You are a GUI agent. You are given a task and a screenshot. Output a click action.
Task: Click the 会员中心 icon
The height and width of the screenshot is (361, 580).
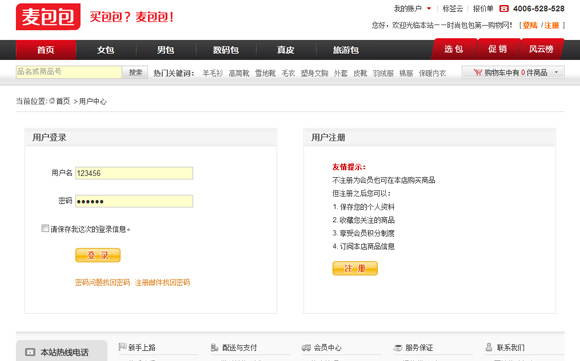pyautogui.click(x=306, y=348)
